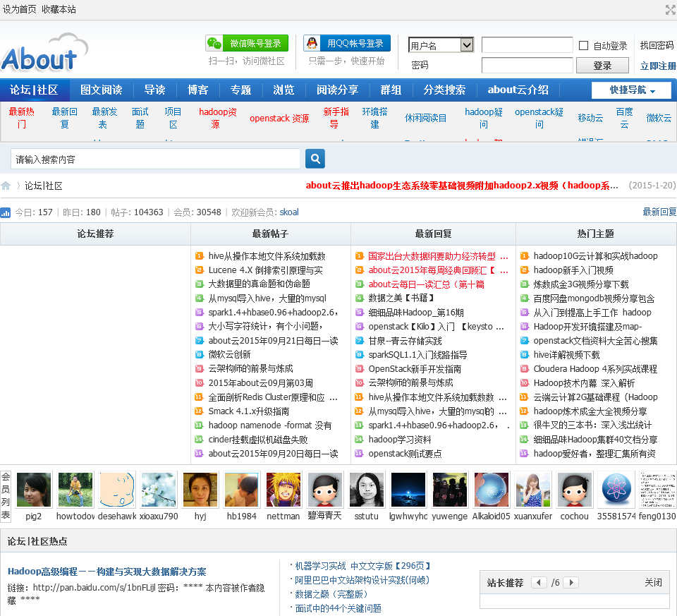This screenshot has width=677, height=616.
Task: Open new member skoal profile link
Action: coord(289,212)
